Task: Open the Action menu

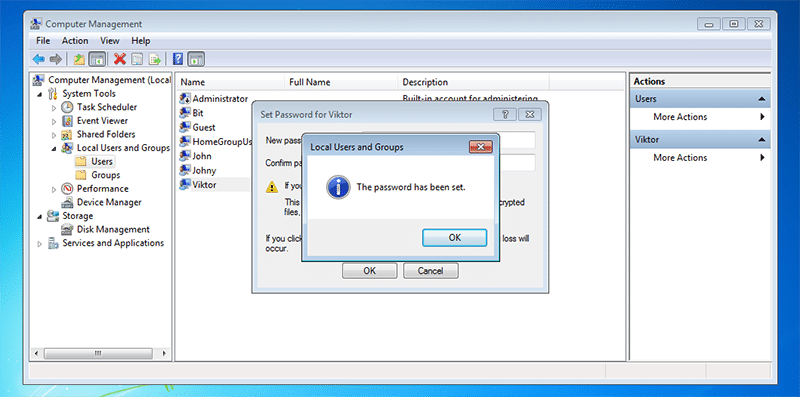Action: click(x=75, y=41)
